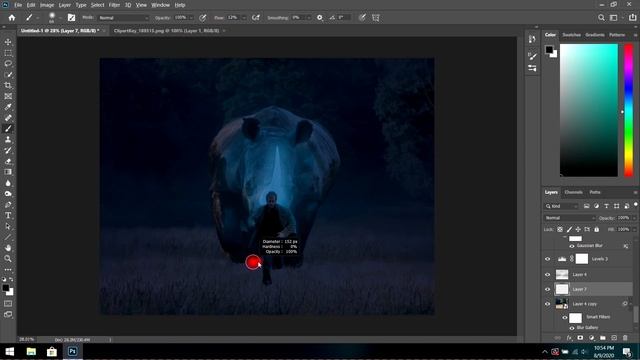Switch to the Channels tab
This screenshot has height=360, width=640.
tap(573, 192)
